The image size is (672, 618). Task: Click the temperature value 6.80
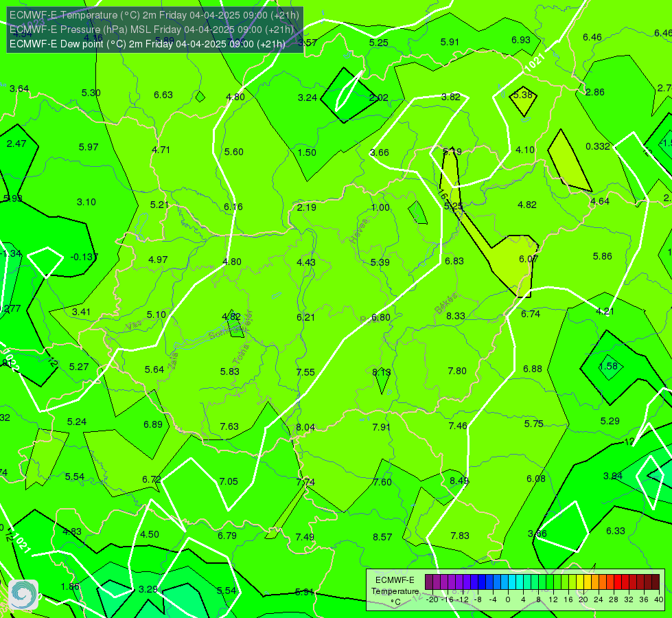click(x=380, y=318)
